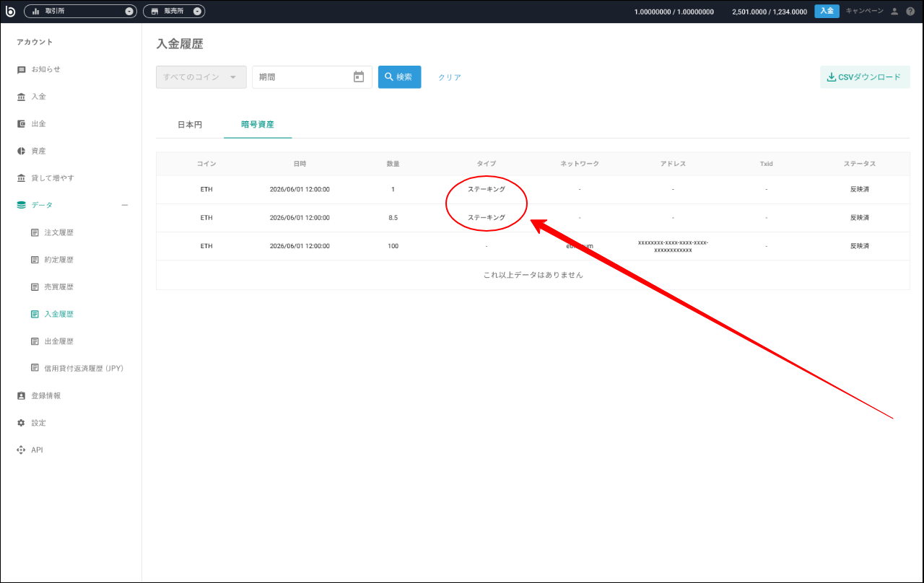Click the ステータス column header
This screenshot has width=924, height=583.
coord(860,164)
